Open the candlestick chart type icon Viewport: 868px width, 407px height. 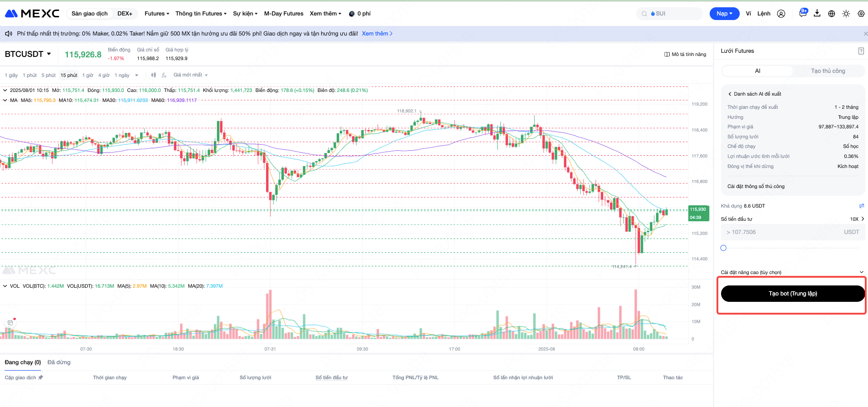[x=153, y=75]
